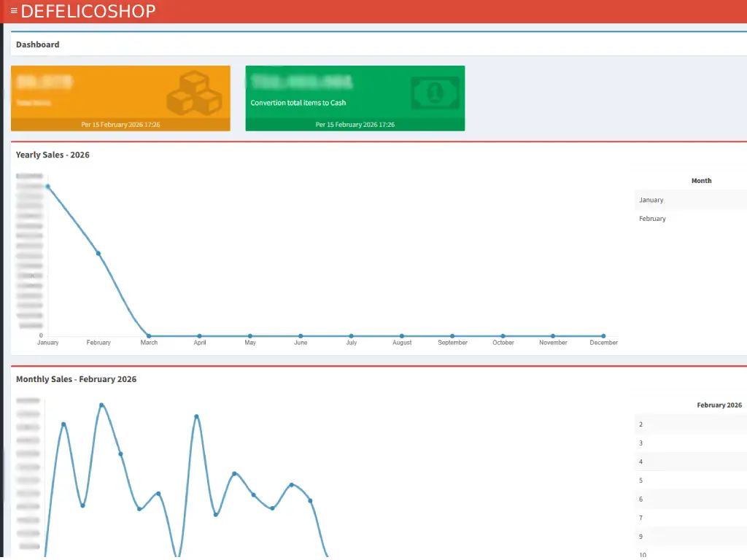Image resolution: width=747 pixels, height=560 pixels.
Task: Select the March point on the yearly chart
Action: 149,336
